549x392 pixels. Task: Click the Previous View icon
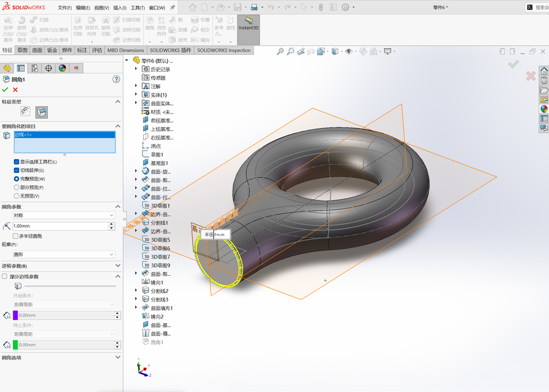pyautogui.click(x=300, y=51)
